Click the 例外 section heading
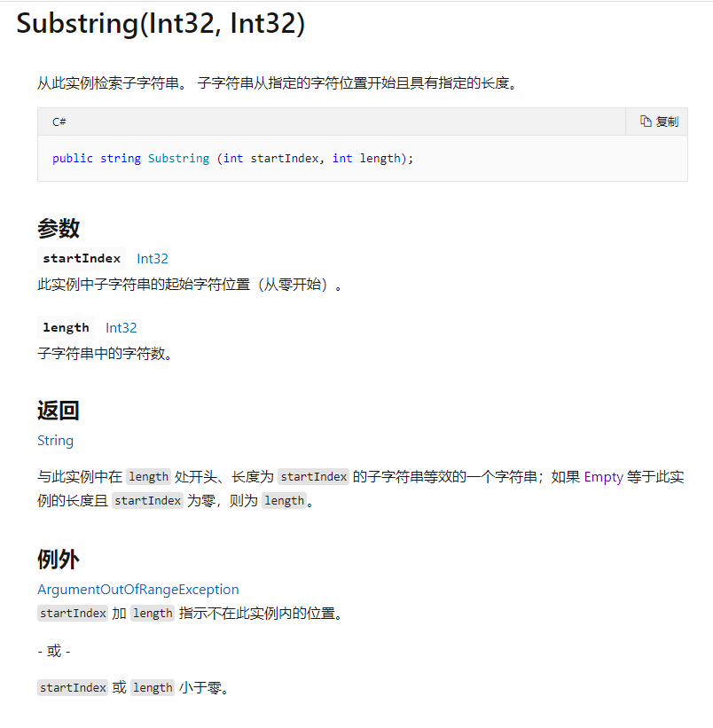This screenshot has width=713, height=728. click(59, 559)
